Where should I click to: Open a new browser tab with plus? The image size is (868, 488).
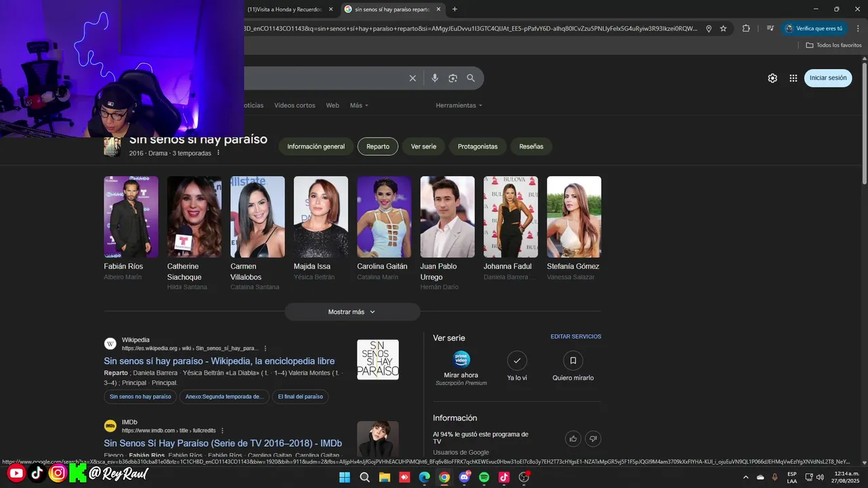point(454,9)
